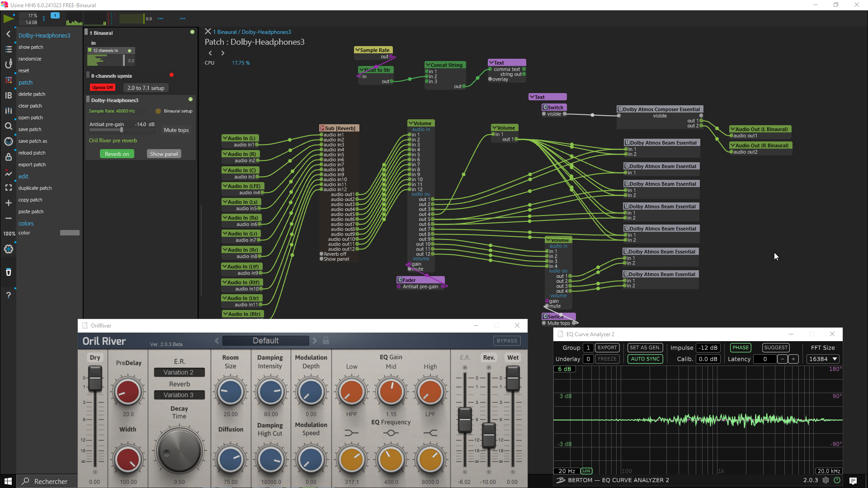
Task: Open Windows notification center icon
Action: (853, 481)
